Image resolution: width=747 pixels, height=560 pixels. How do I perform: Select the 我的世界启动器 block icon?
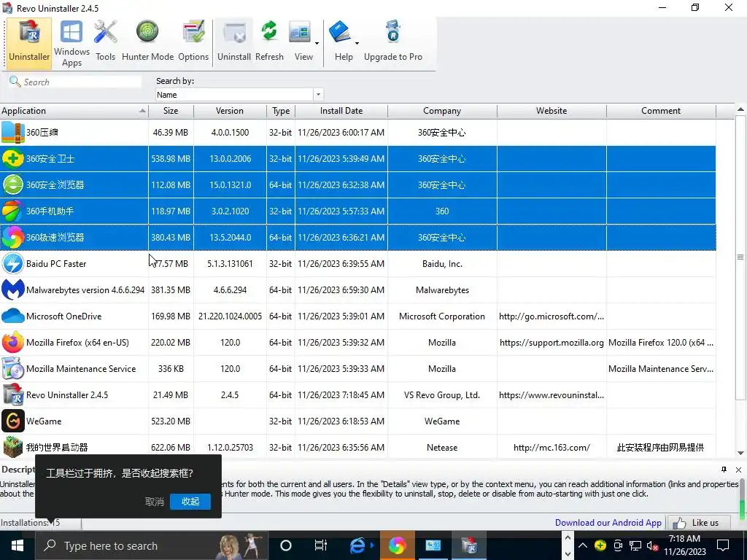point(13,447)
